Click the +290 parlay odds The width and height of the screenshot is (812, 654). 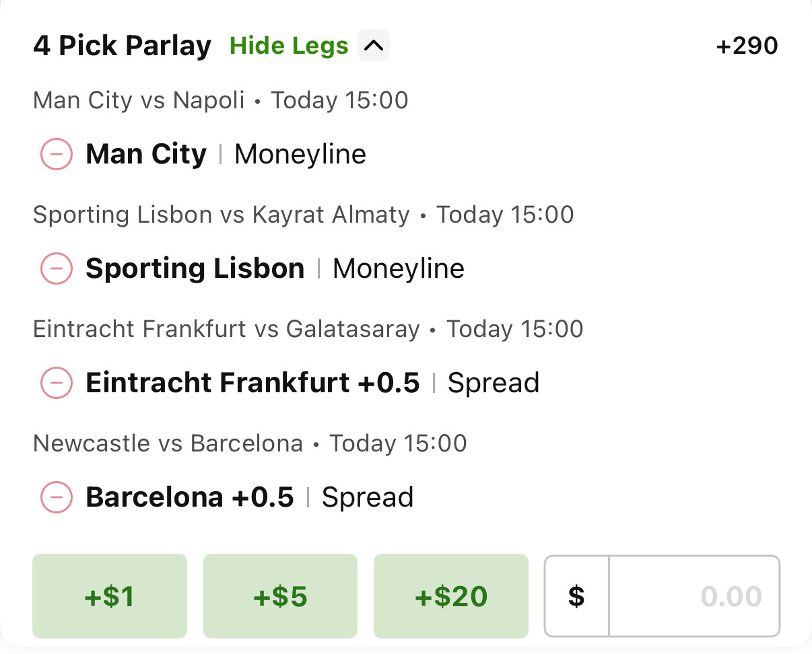click(747, 46)
